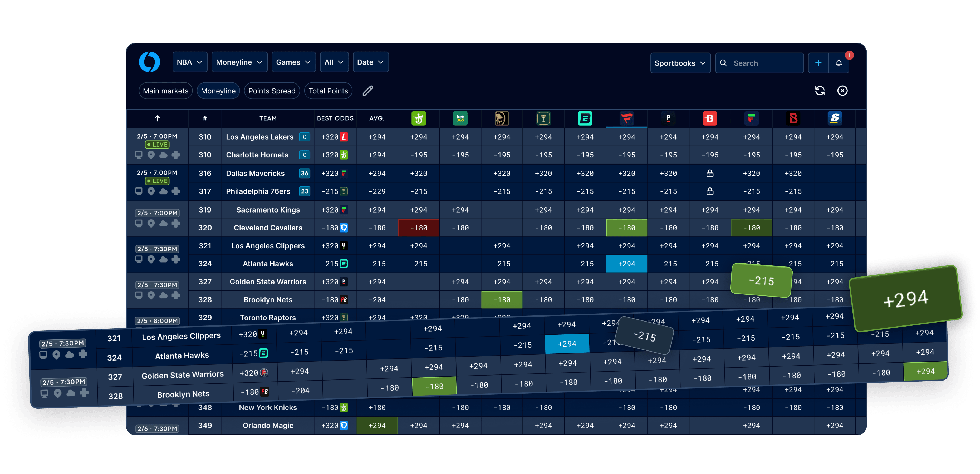
Task: Click the New York Knicks team name
Action: point(268,407)
